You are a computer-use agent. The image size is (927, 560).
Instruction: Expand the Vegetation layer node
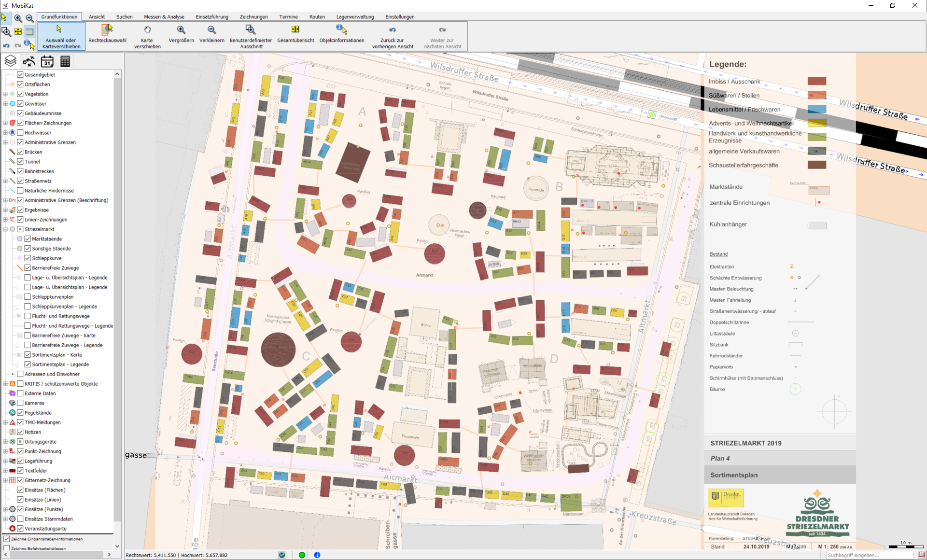5,94
